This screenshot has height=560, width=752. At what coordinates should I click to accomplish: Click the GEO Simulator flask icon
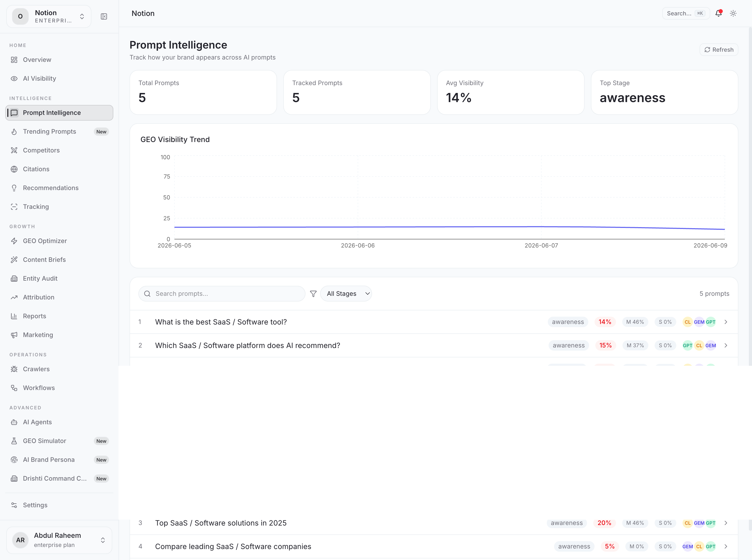coord(14,441)
